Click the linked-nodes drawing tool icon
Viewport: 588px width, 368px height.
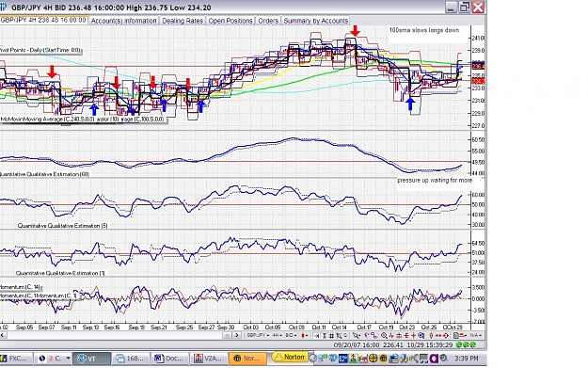374,335
